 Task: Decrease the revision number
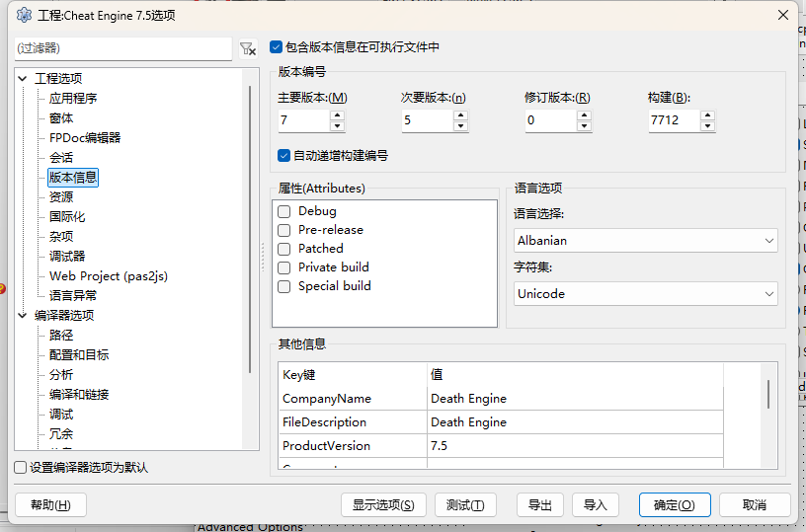point(584,125)
